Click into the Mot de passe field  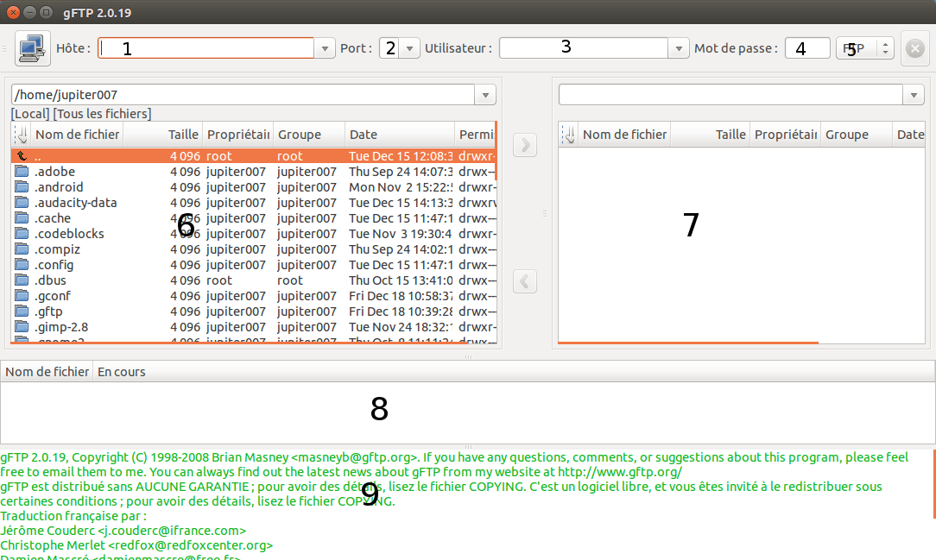807,48
